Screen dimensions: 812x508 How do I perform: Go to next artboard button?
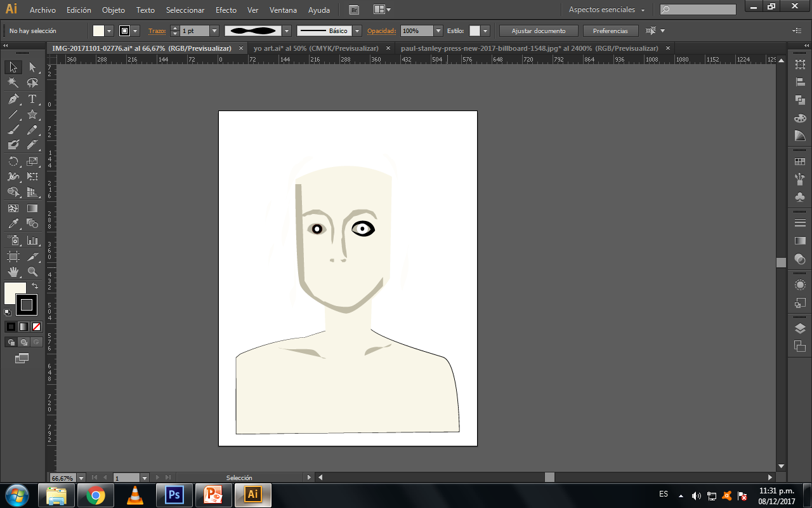(158, 478)
